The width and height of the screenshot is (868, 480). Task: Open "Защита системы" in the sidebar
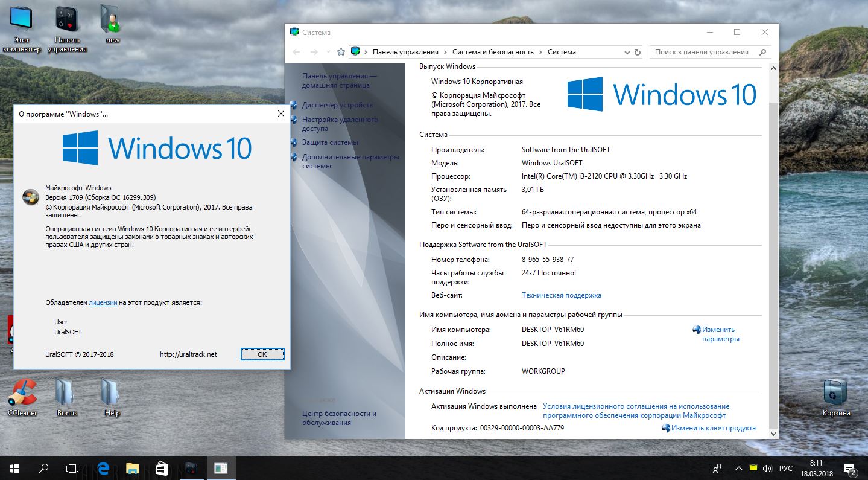click(x=330, y=142)
